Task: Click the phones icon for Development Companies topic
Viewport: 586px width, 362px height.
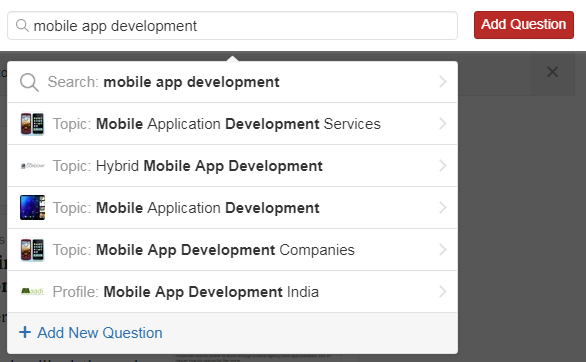Action: [x=33, y=250]
